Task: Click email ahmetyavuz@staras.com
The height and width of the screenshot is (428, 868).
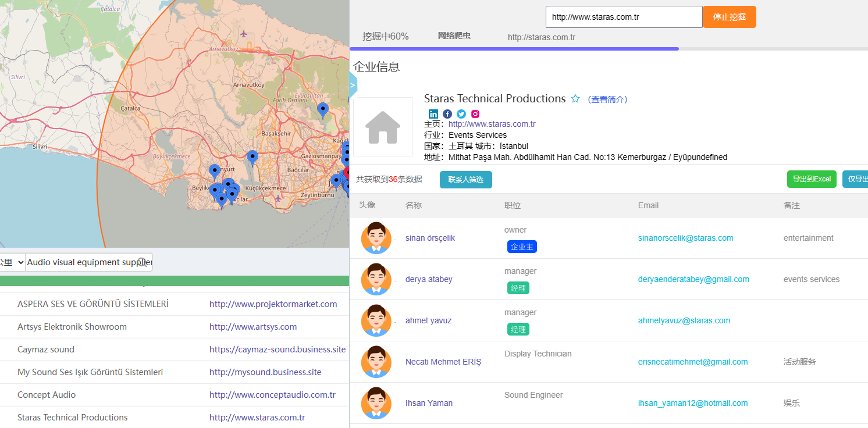Action: point(684,320)
